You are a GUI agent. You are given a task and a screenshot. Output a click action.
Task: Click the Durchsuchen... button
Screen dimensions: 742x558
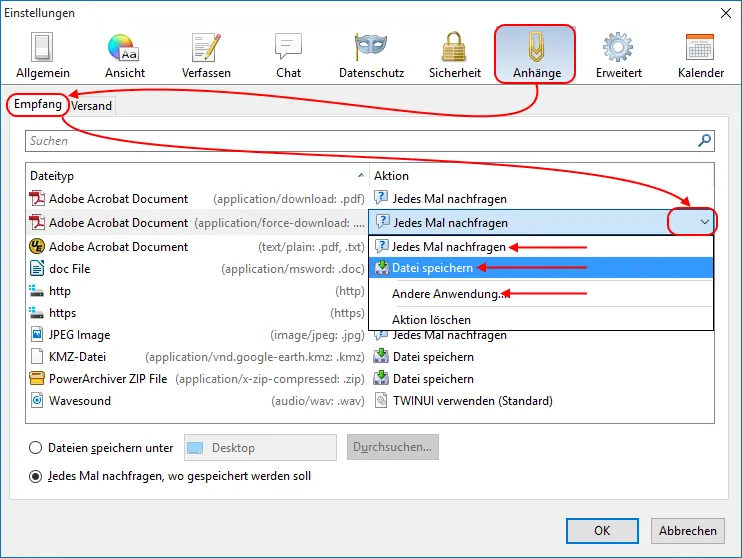392,447
